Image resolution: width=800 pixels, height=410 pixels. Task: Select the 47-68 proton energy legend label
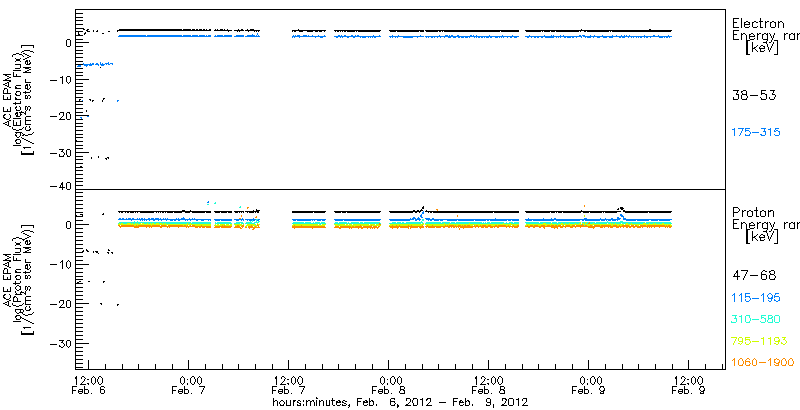(754, 276)
